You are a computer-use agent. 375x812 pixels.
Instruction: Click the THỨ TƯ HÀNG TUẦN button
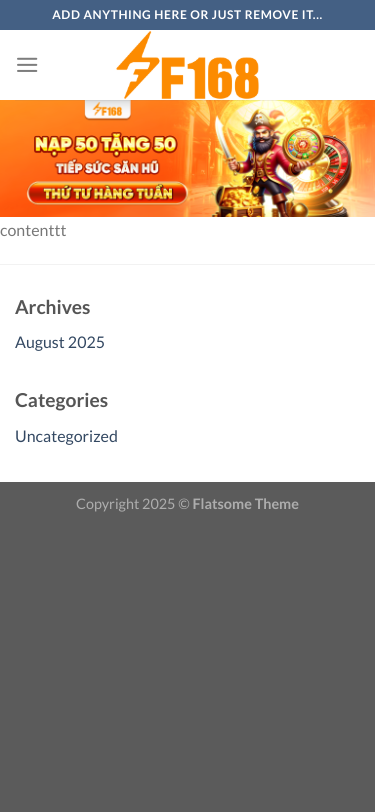(x=107, y=193)
